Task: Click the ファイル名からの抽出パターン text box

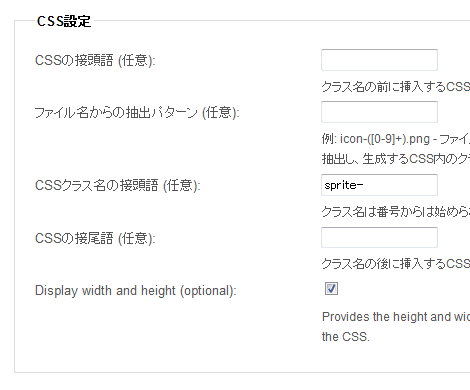Action: pyautogui.click(x=379, y=112)
